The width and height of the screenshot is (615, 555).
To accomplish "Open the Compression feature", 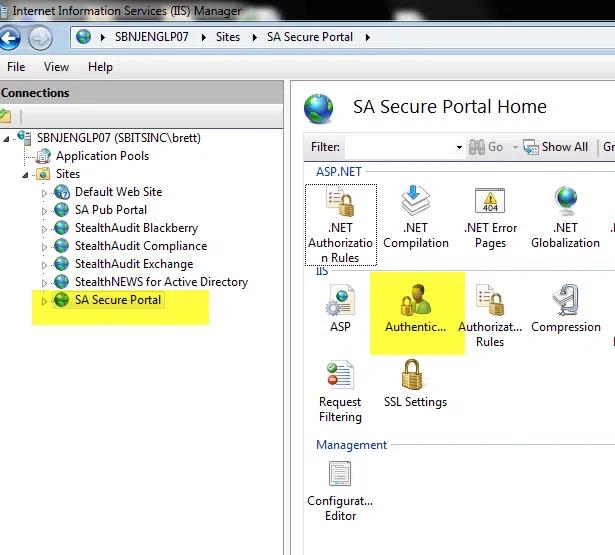I will (566, 309).
